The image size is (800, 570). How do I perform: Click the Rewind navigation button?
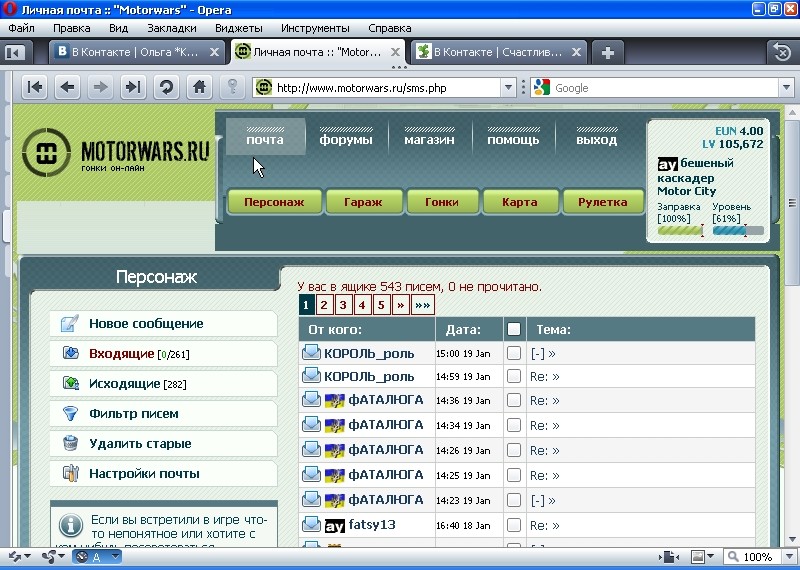pyautogui.click(x=35, y=88)
